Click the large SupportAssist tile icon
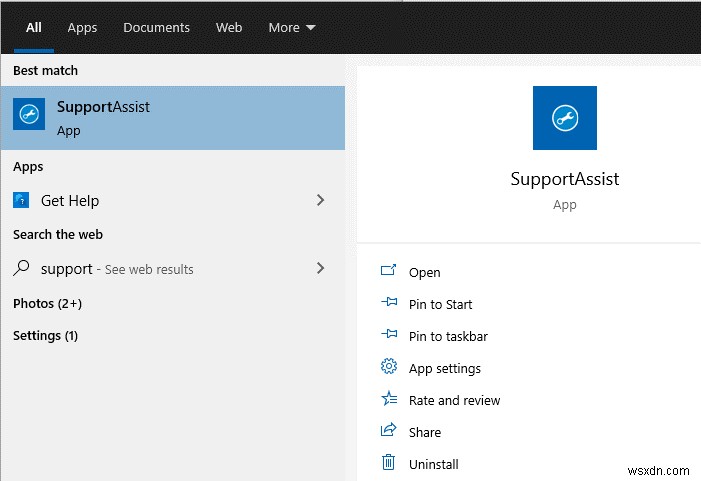The width and height of the screenshot is (701, 481). pos(565,118)
